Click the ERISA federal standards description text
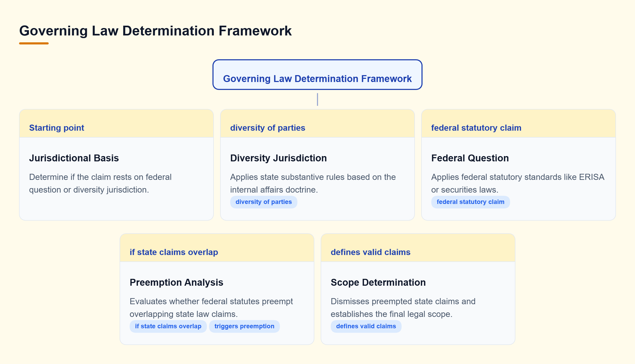Image resolution: width=635 pixels, height=364 pixels. coord(518,183)
